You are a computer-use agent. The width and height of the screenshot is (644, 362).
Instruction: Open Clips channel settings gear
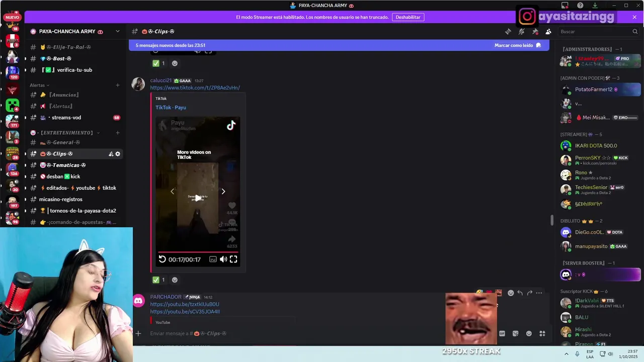[x=118, y=154]
